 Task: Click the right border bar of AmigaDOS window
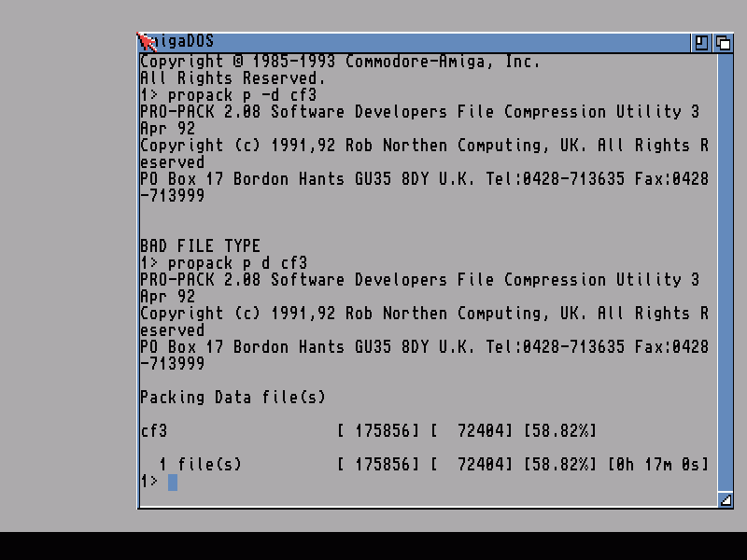[x=726, y=273]
